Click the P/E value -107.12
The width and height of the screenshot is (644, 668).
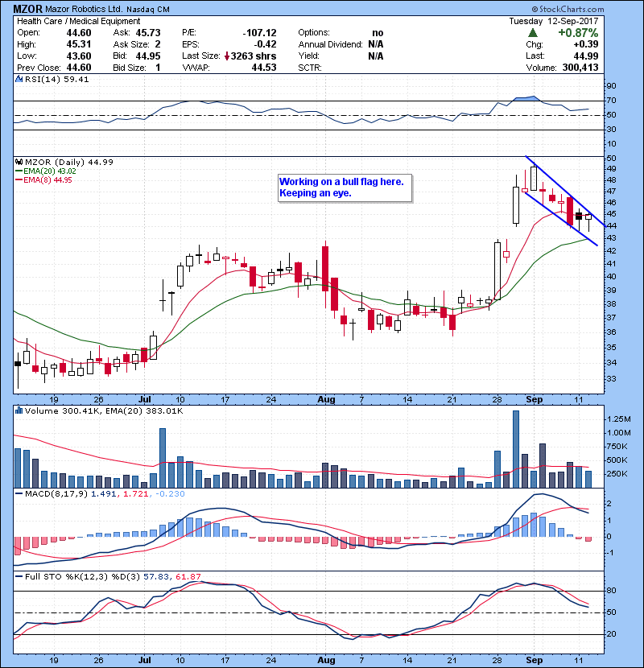(x=259, y=33)
